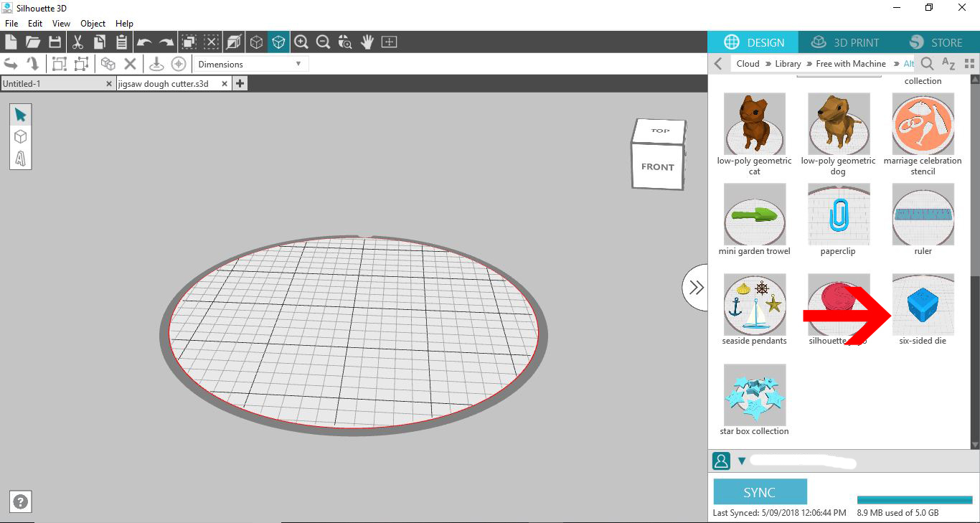Open the File menu

11,24
